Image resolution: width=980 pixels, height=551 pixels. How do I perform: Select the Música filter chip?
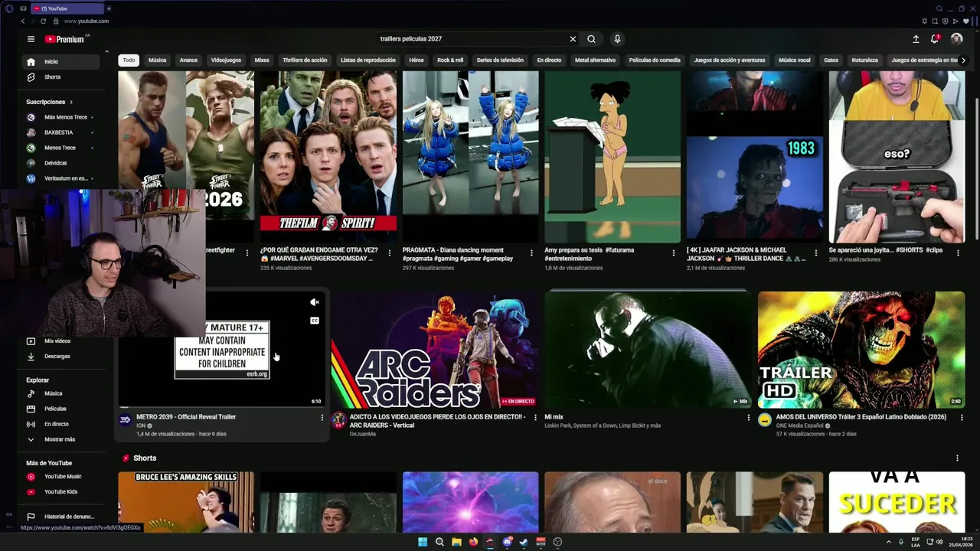point(157,60)
